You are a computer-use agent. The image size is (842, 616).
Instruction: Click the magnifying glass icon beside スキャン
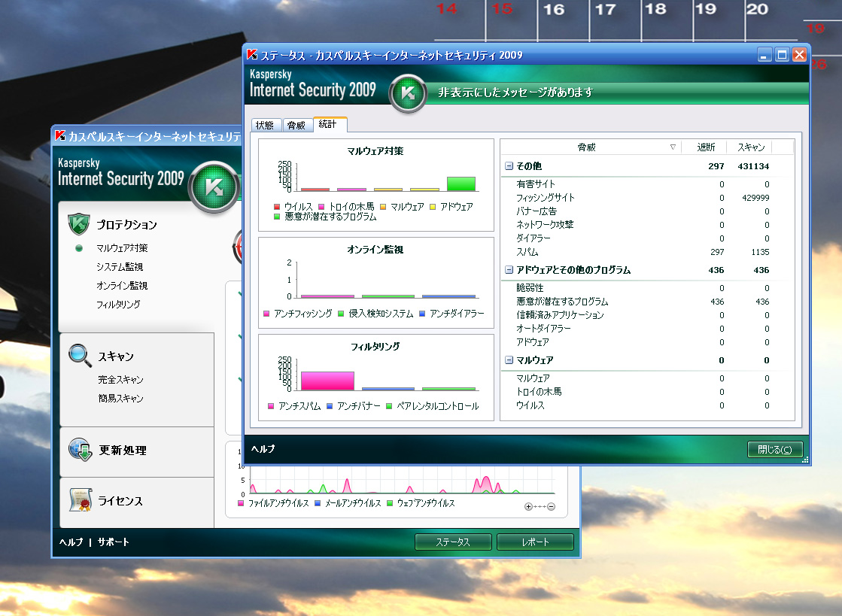(x=80, y=355)
